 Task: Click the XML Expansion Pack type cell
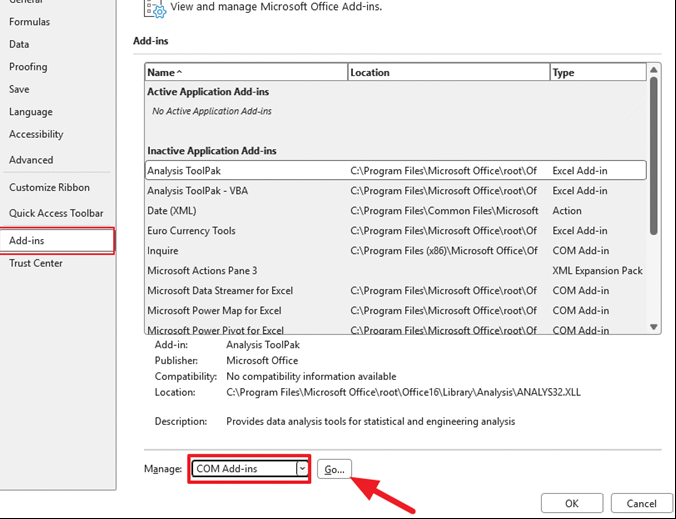tap(597, 271)
